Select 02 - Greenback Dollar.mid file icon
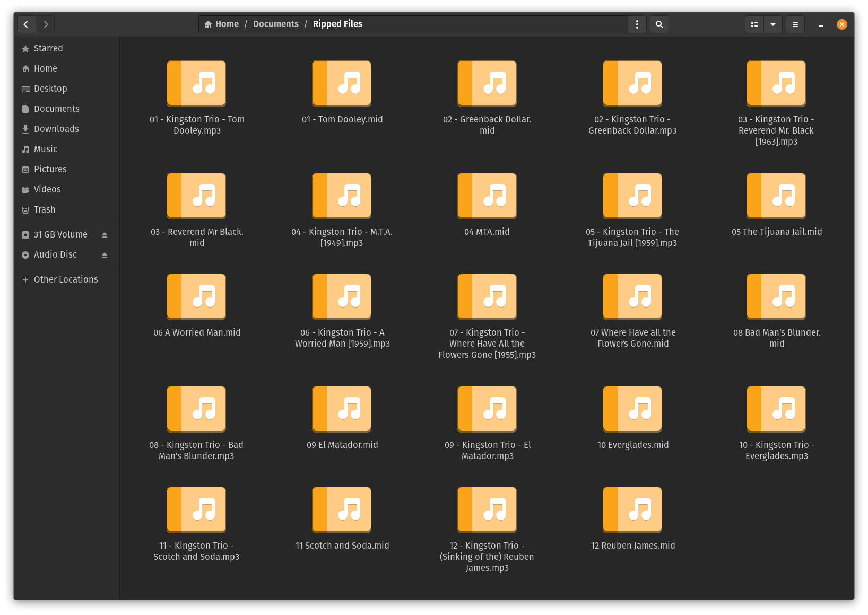This screenshot has width=868, height=615. coord(487,84)
